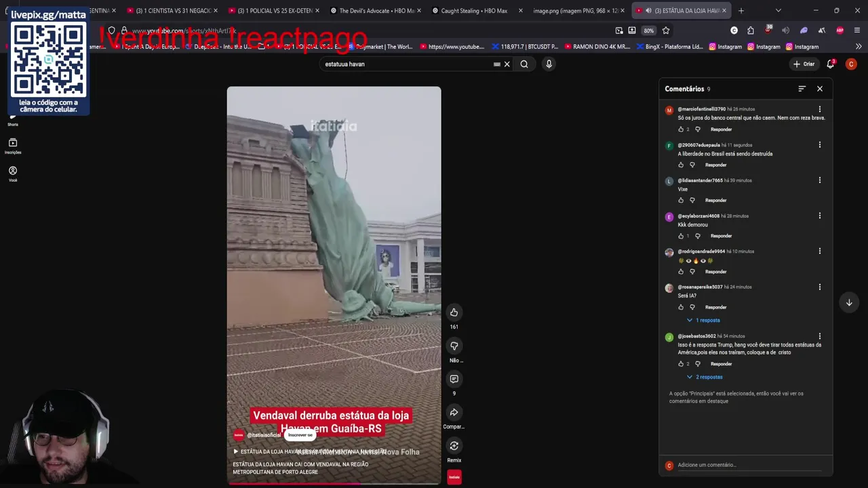Open the Você sidebar item
The height and width of the screenshot is (488, 868).
[13, 174]
